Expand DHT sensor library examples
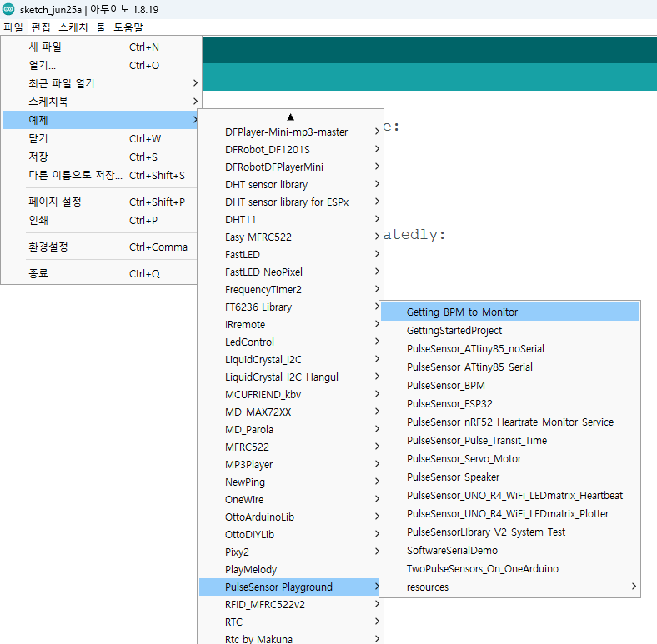Viewport: 657px width, 644px height. 290,184
